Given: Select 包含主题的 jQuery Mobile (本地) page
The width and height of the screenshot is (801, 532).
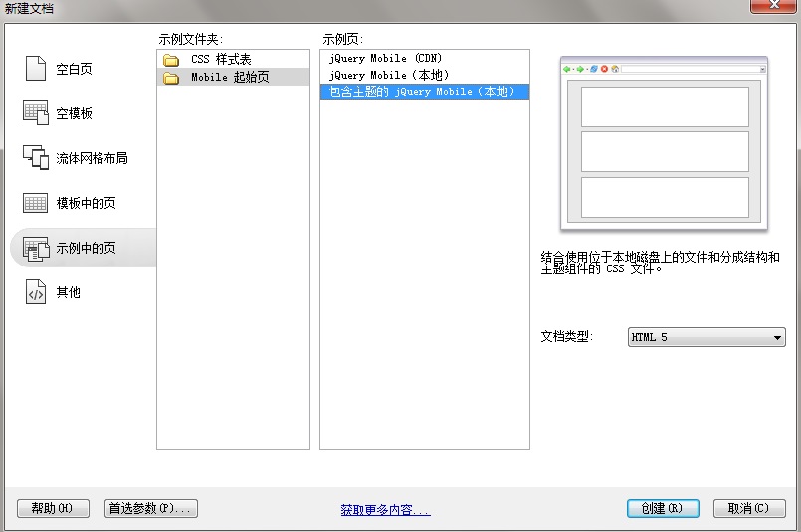Looking at the screenshot, I should coord(425,91).
